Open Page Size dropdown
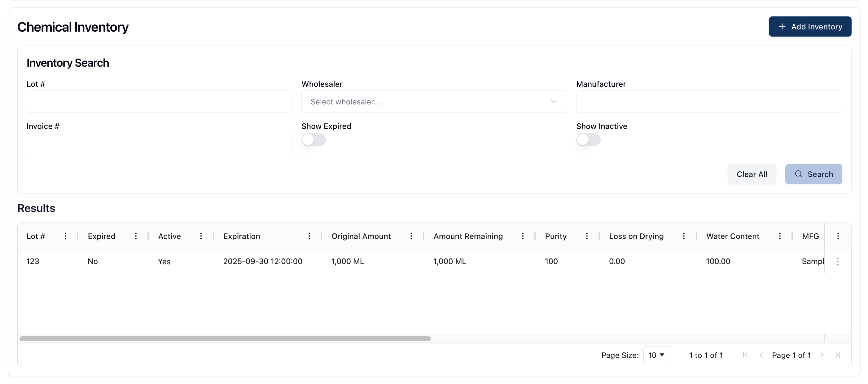Image resolution: width=868 pixels, height=384 pixels. point(657,355)
